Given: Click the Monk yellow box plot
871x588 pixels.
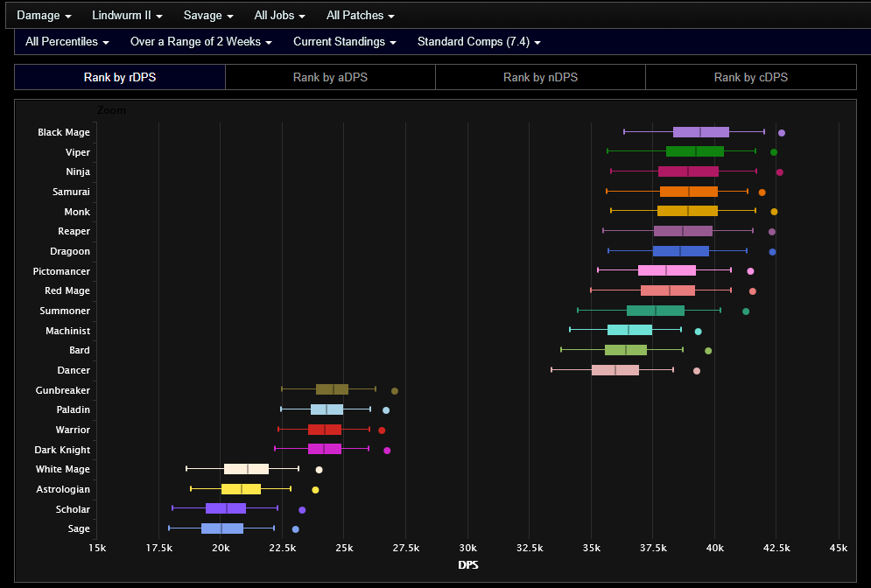Looking at the screenshot, I should pyautogui.click(x=687, y=211).
